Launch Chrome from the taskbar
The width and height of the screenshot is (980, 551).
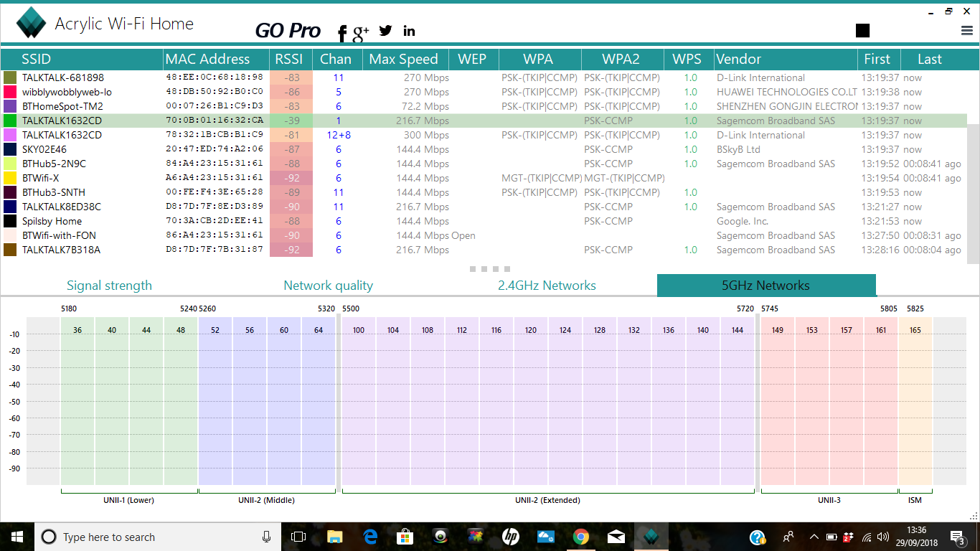(581, 537)
